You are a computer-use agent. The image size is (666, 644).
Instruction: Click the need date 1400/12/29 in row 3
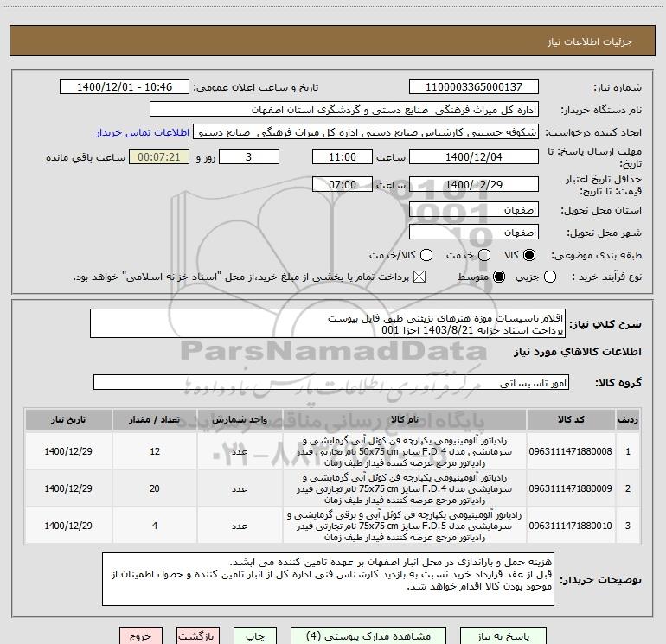click(68, 526)
